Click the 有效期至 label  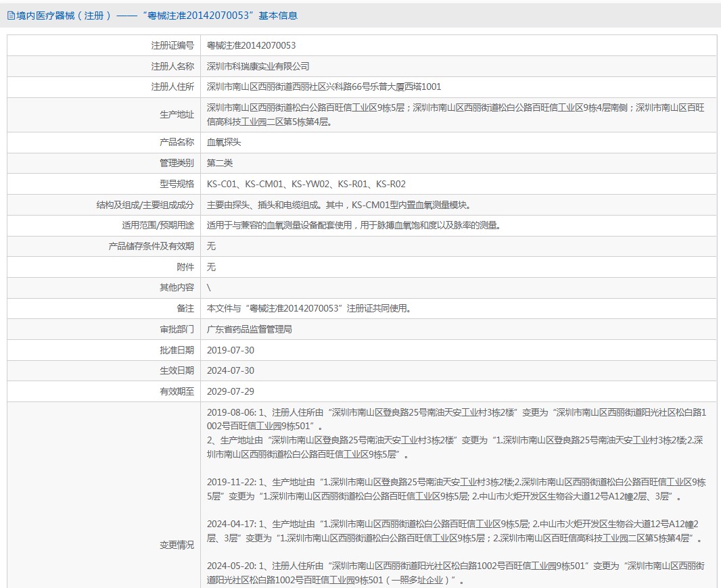pos(177,391)
